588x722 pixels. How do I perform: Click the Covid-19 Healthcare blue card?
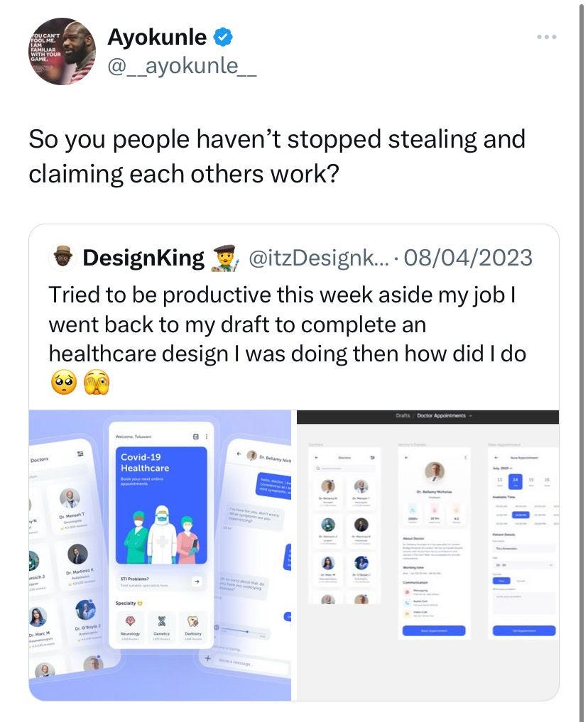(160, 505)
